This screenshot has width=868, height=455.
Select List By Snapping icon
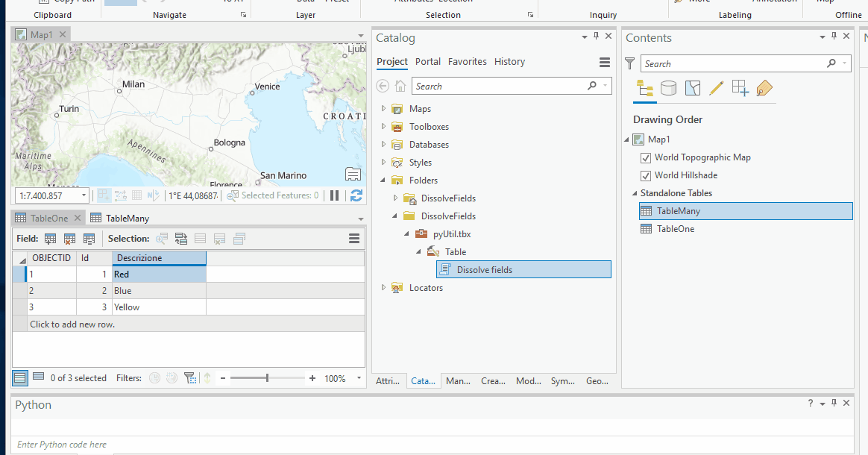(x=740, y=88)
